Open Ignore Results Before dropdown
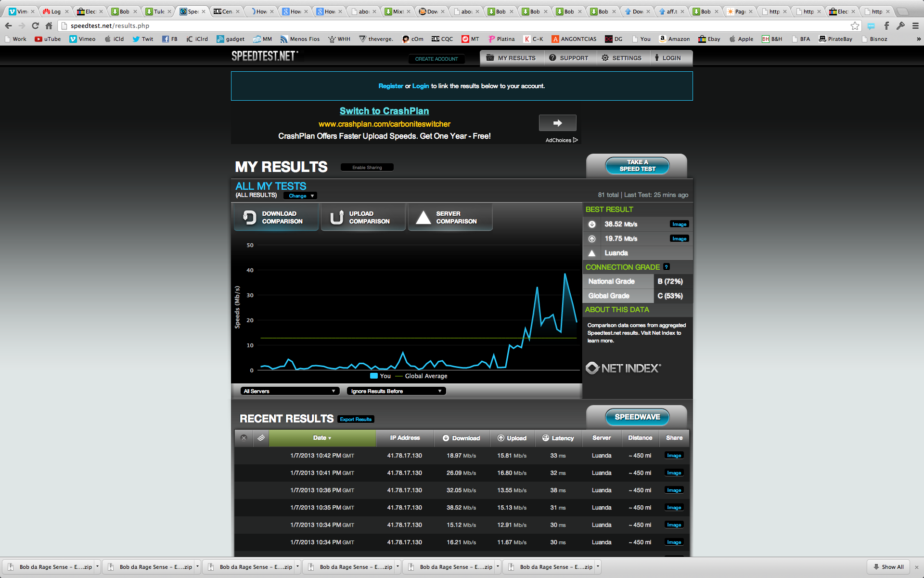 (397, 391)
